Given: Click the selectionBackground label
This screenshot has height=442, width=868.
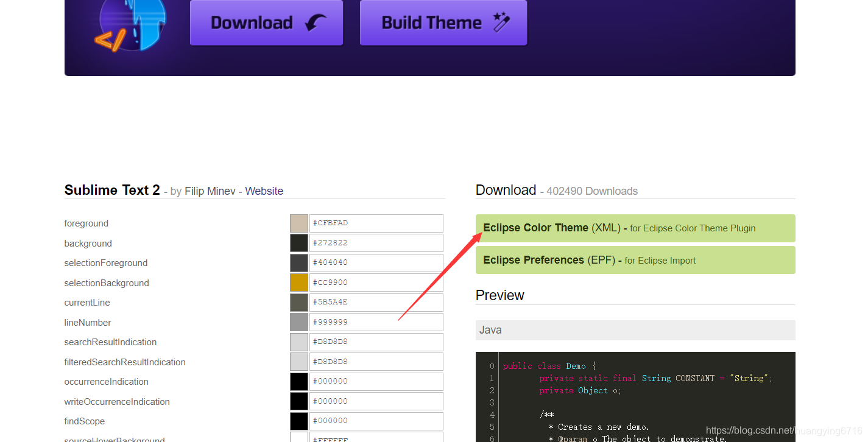Looking at the screenshot, I should pos(107,283).
